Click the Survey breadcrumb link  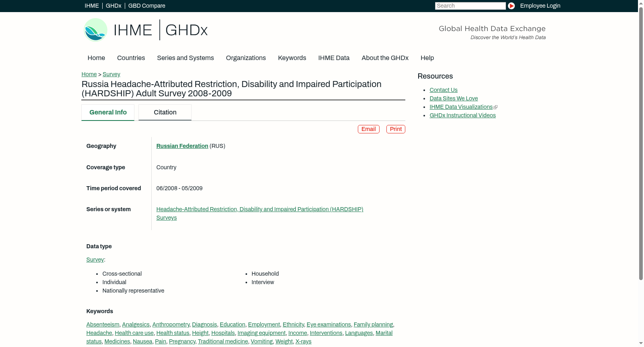[x=111, y=75]
